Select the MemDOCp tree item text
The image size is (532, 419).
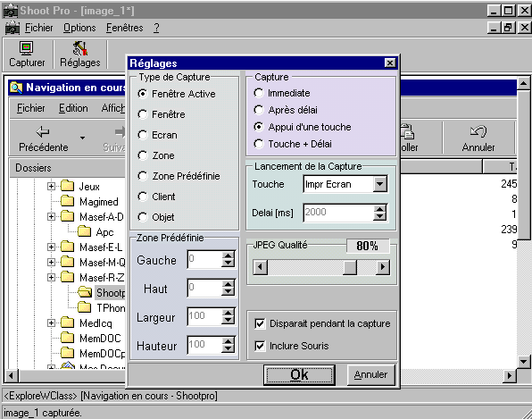tap(102, 354)
